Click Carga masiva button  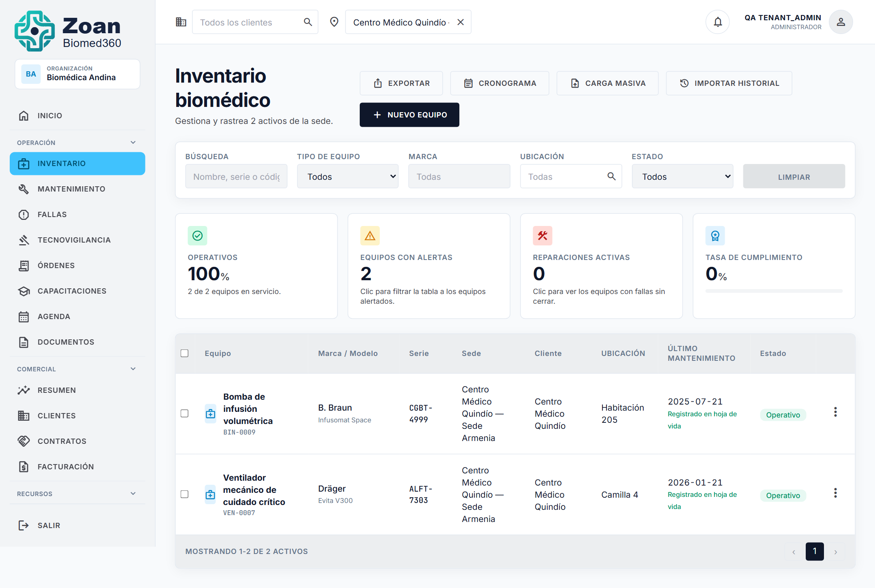[607, 83]
